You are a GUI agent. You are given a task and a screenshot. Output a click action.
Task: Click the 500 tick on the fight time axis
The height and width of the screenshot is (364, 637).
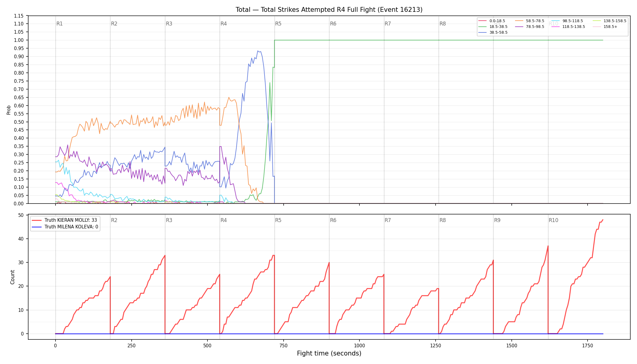pos(207,345)
